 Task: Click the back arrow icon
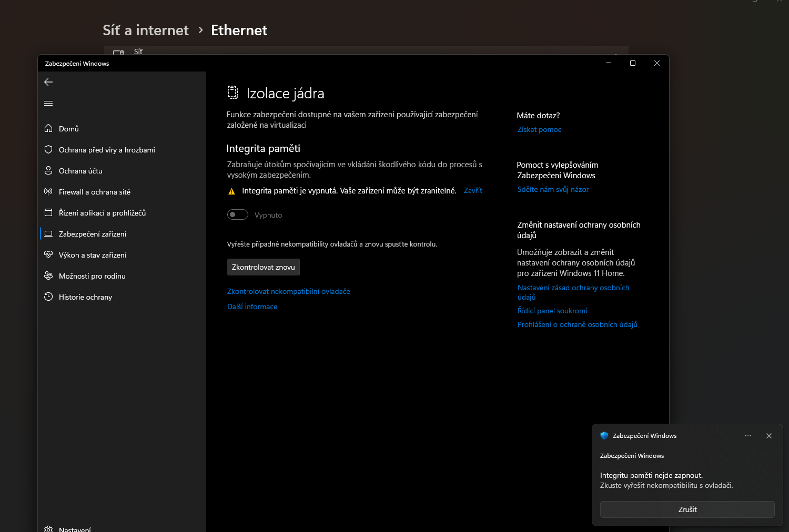tap(48, 82)
